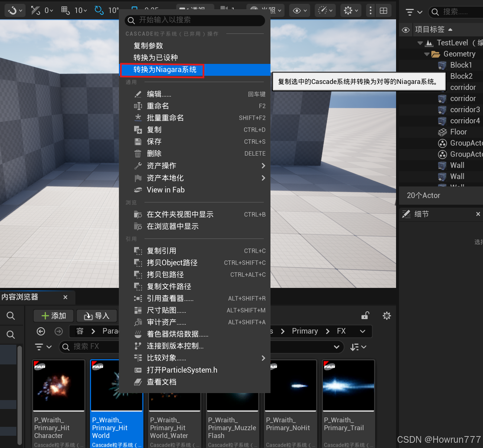
Task: Open 审计资产 from menu
Action: [166, 322]
